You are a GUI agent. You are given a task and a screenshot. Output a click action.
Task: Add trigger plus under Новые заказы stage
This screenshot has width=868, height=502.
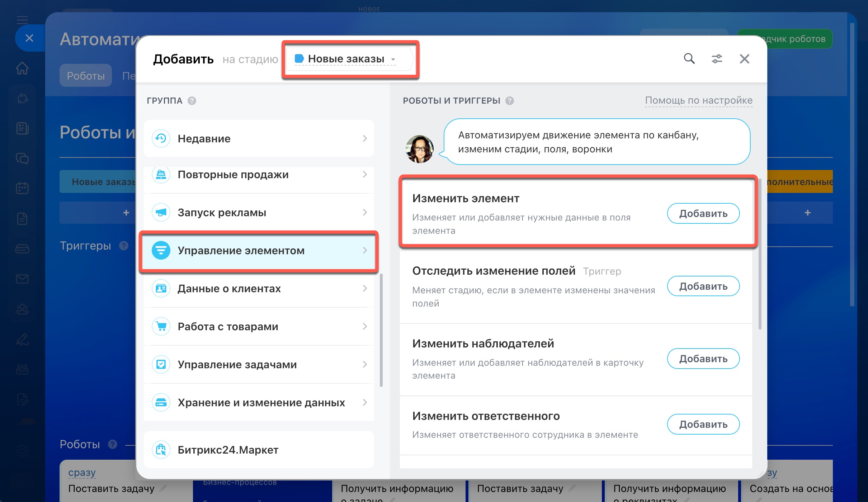pyautogui.click(x=126, y=213)
